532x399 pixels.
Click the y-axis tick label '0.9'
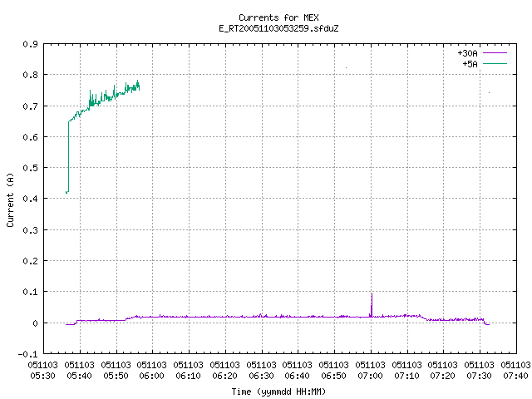tap(30, 44)
